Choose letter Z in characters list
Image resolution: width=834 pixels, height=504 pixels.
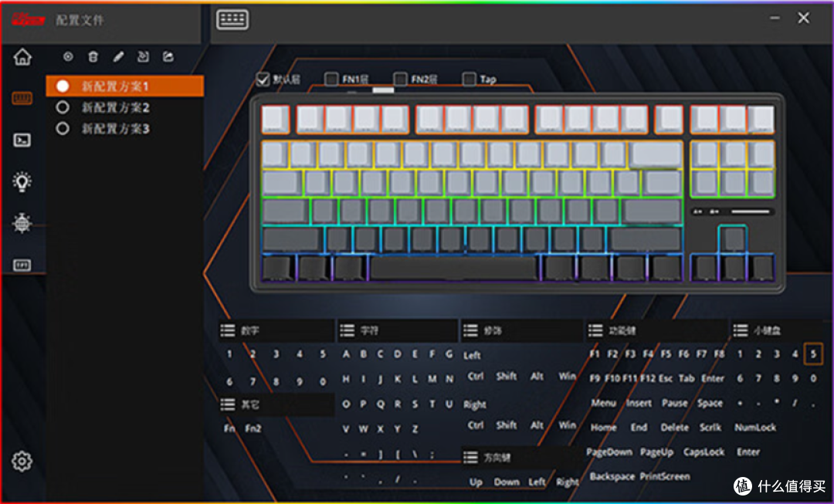coord(415,428)
